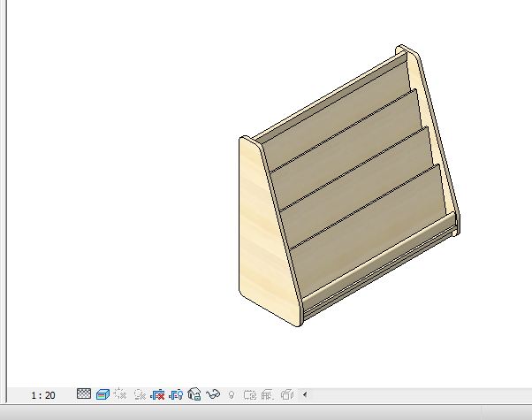Show the crop region with lightbulb icon
Image resolution: width=532 pixels, height=420 pixels.
click(x=176, y=395)
